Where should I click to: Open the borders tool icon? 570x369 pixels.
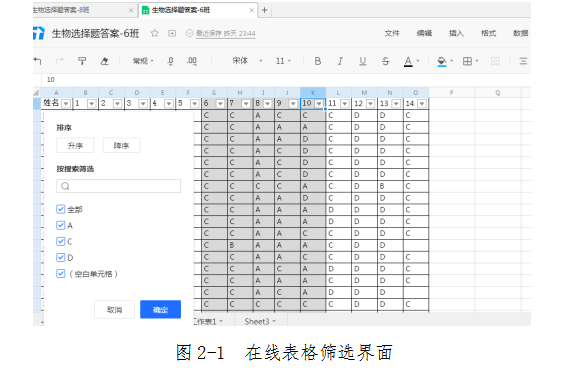click(x=467, y=61)
